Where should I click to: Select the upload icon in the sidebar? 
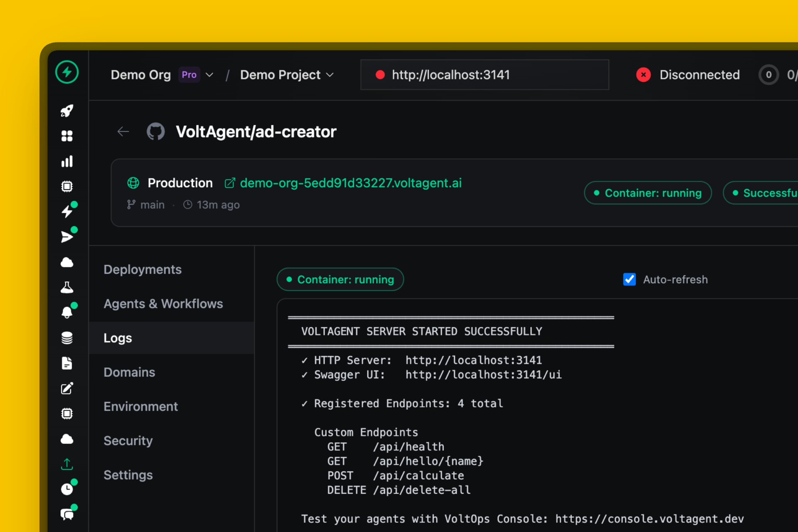(x=67, y=464)
